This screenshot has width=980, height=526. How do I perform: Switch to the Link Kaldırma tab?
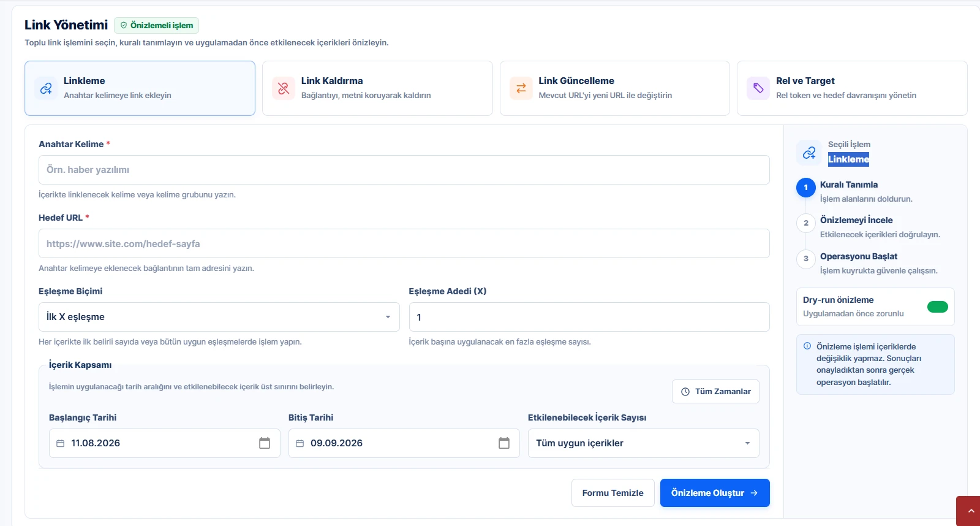(x=377, y=88)
